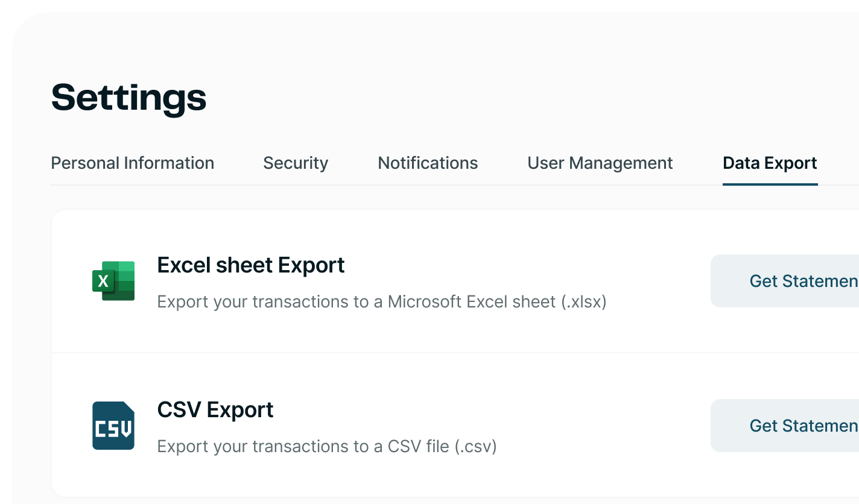Select the Excel logo next to Excel sheet Export

coord(114,281)
